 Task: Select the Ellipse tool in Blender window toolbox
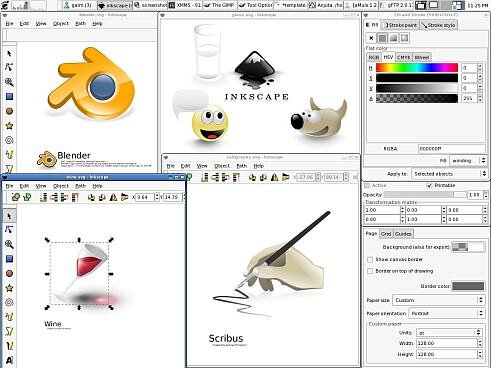point(9,111)
